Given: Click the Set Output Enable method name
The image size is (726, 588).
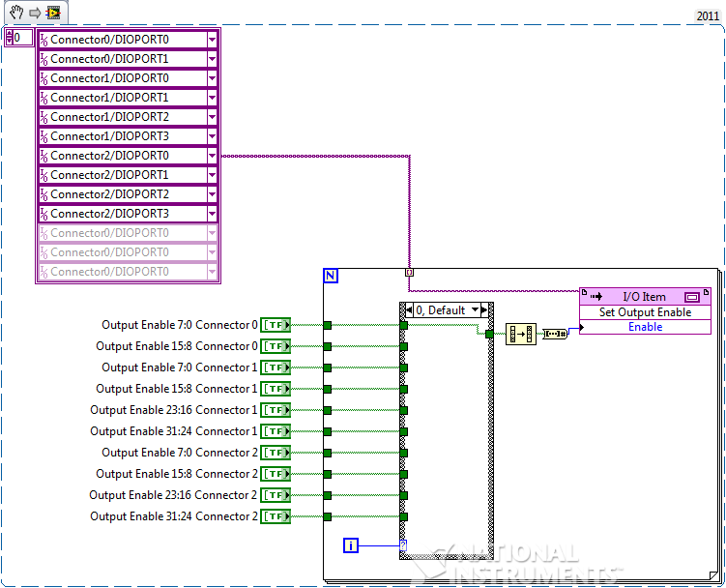Looking at the screenshot, I should [x=645, y=312].
